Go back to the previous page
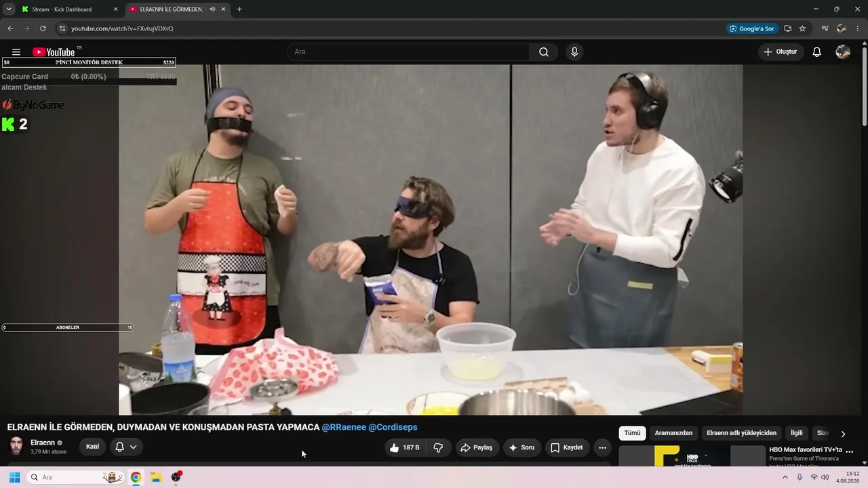The width and height of the screenshot is (868, 488). tap(10, 28)
